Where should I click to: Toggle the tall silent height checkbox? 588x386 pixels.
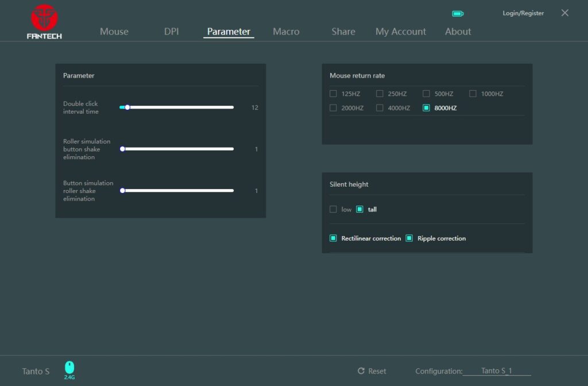[359, 209]
